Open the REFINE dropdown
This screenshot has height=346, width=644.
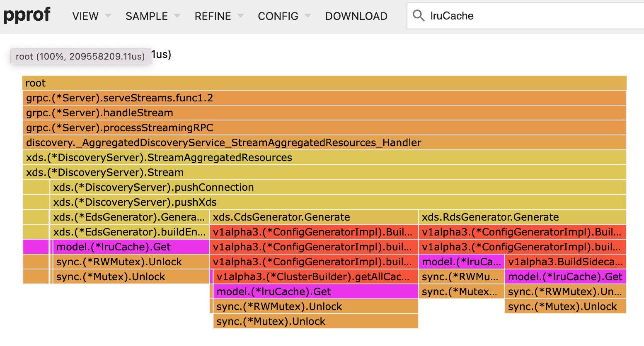point(240,16)
